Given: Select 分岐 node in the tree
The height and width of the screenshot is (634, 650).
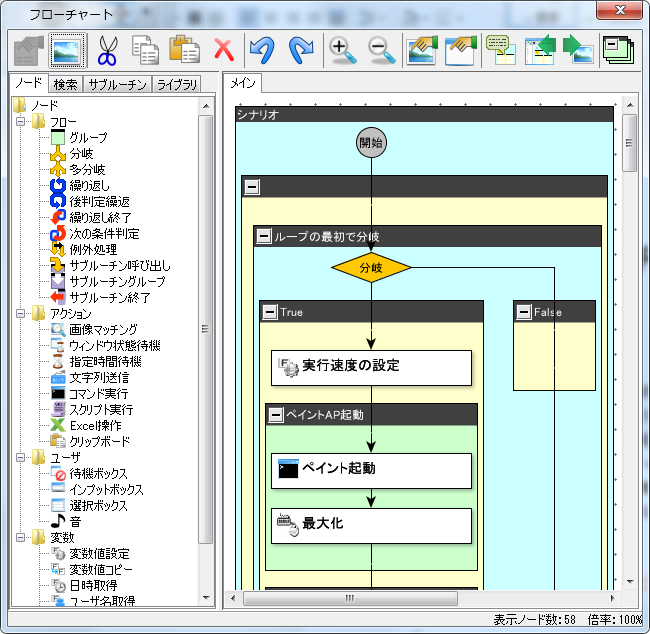Looking at the screenshot, I should (81, 153).
